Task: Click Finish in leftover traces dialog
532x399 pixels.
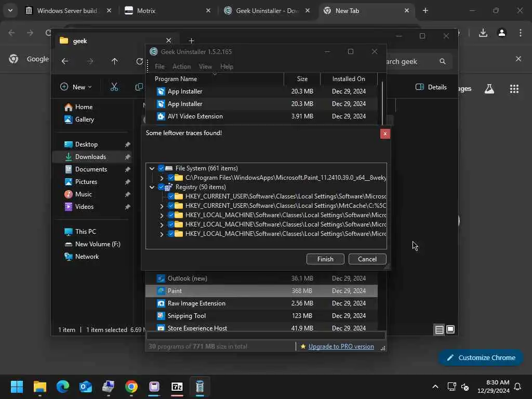Action: 325,259
